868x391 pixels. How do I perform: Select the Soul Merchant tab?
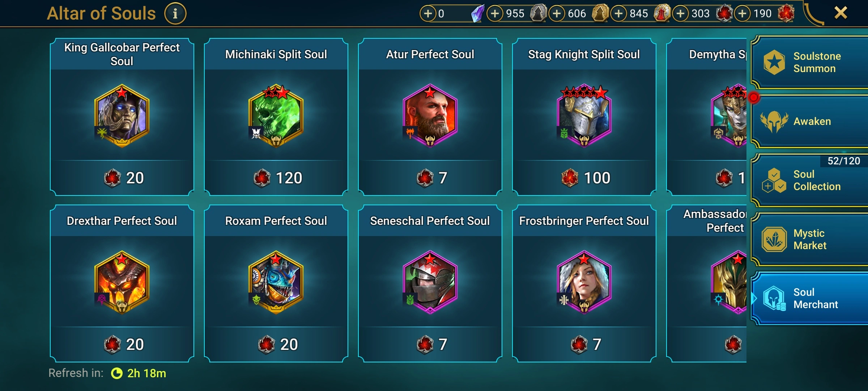coord(809,298)
